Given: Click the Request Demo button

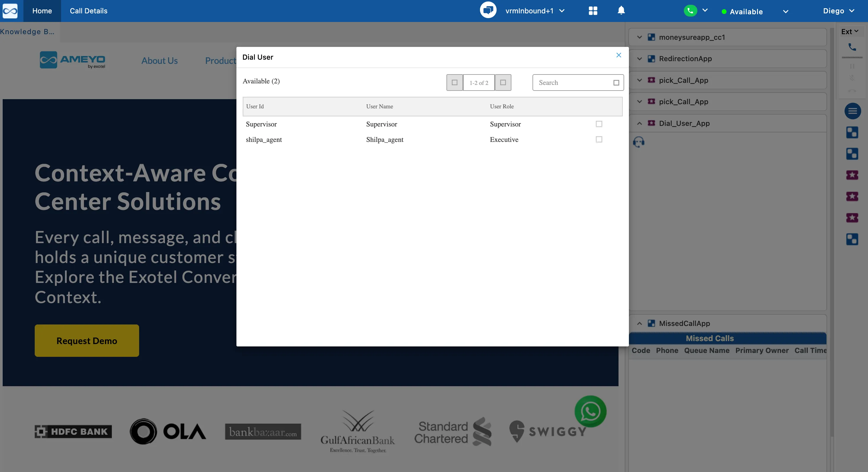Looking at the screenshot, I should click(87, 340).
